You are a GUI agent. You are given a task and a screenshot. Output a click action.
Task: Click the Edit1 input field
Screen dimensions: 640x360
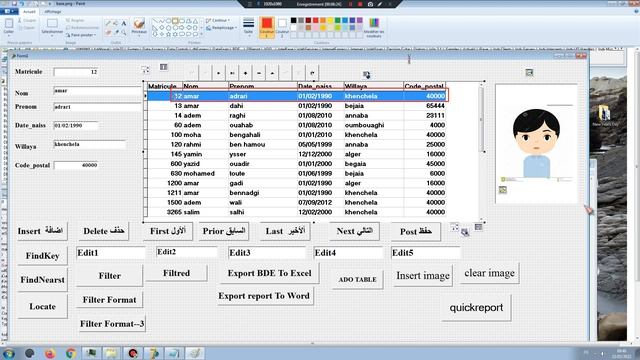[x=111, y=253]
